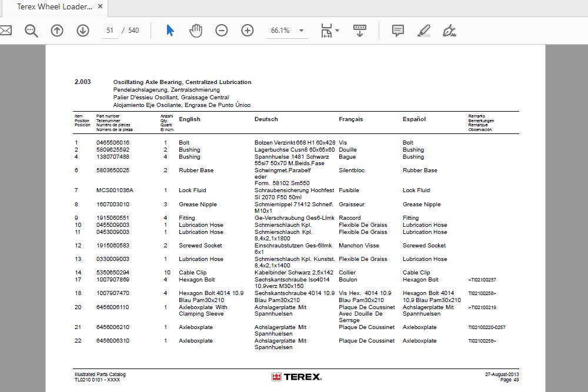Go to the previous page with up arrow
588x392 pixels.
coord(57,30)
